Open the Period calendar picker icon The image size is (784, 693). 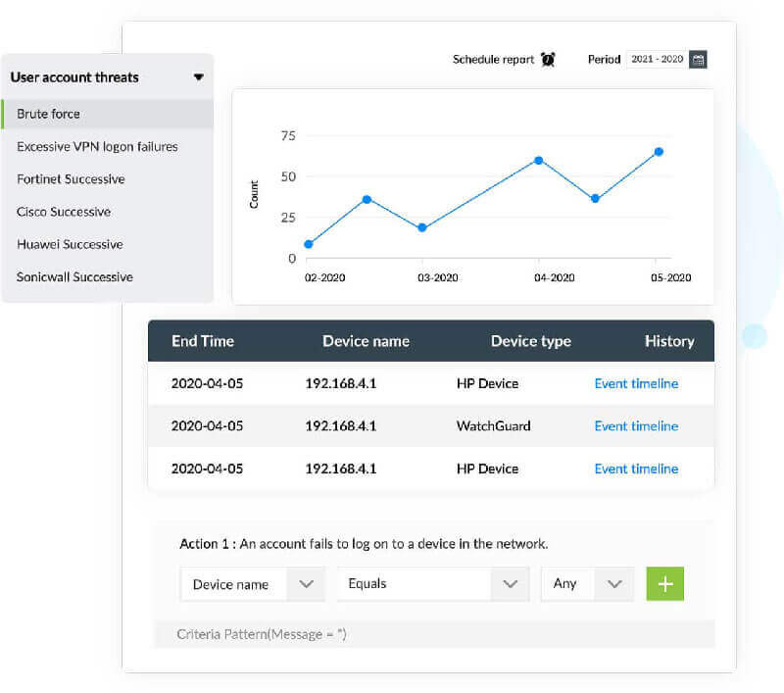click(698, 60)
